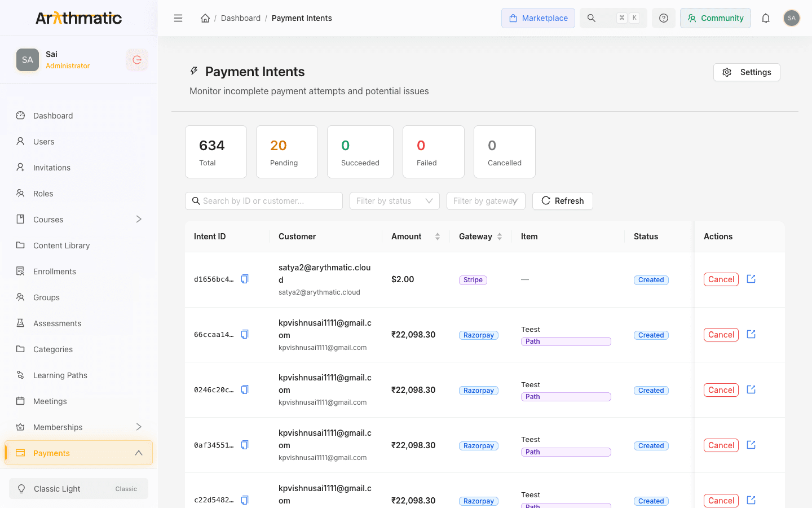Open external link icon for 66ccaa14 row
The height and width of the screenshot is (508, 812).
tap(751, 334)
